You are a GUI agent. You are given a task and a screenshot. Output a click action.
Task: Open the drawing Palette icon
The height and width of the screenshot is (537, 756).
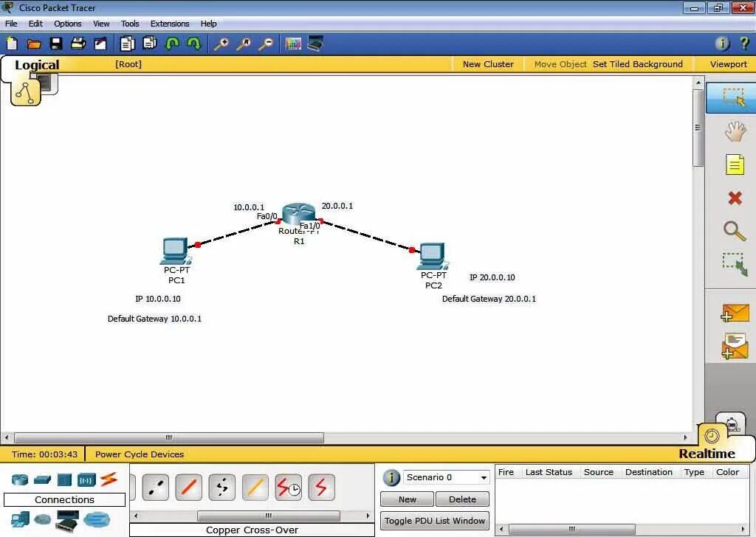pos(293,44)
